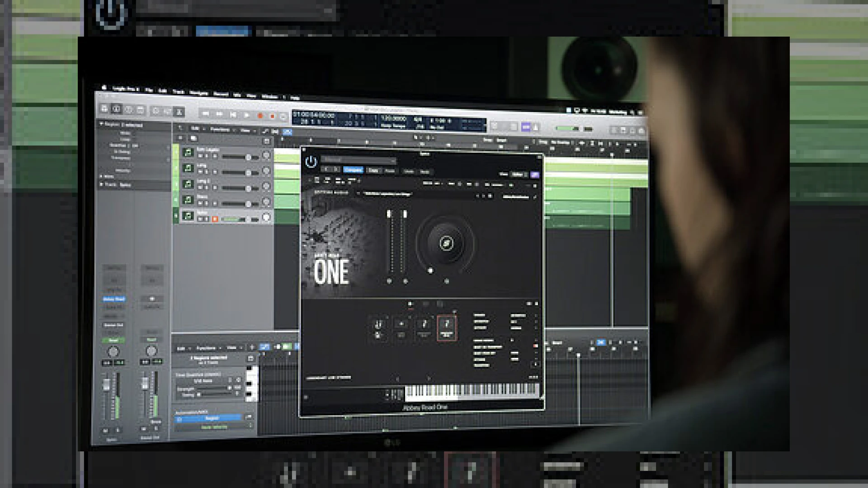Screen dimensions: 868x488
Task: Open the File menu
Action: coord(149,90)
